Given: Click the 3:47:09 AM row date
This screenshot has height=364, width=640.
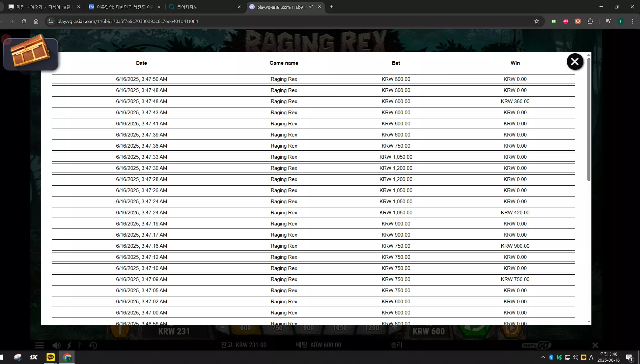Looking at the screenshot, I should pos(142,279).
